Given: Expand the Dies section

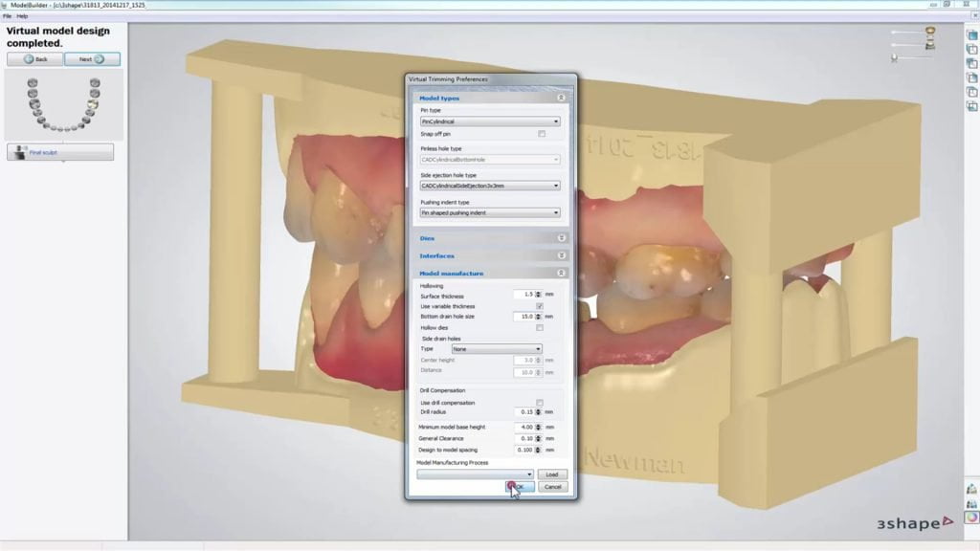Looking at the screenshot, I should [x=490, y=238].
